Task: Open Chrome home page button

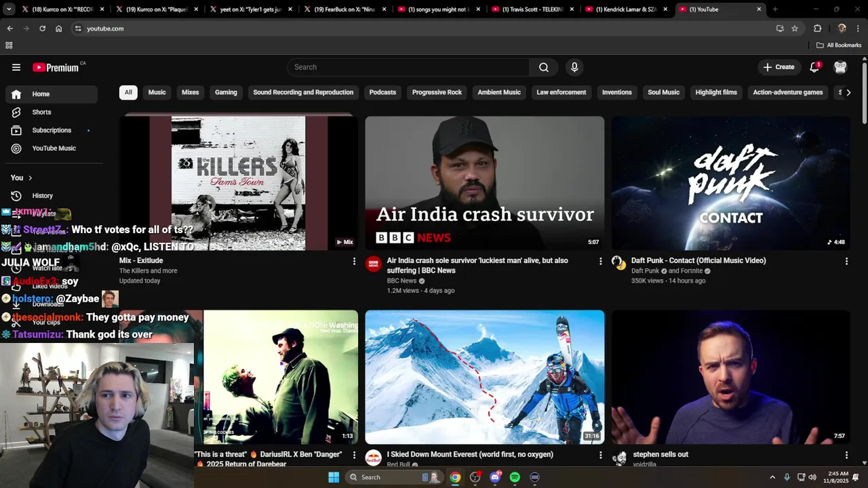Action: pyautogui.click(x=59, y=28)
